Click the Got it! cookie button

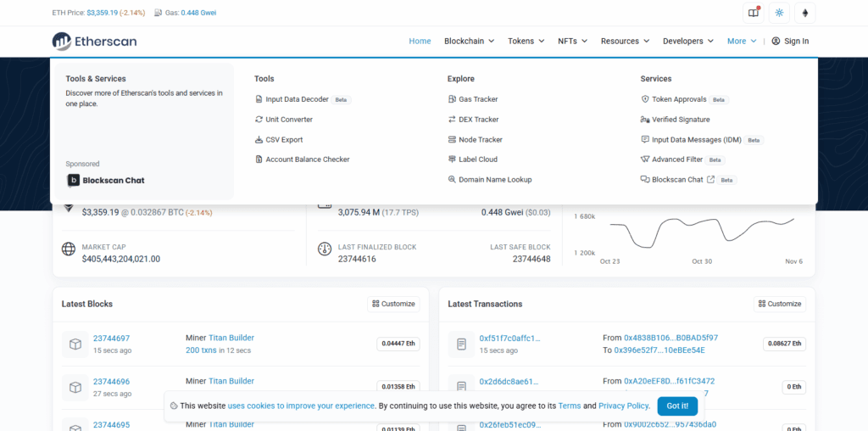tap(677, 406)
